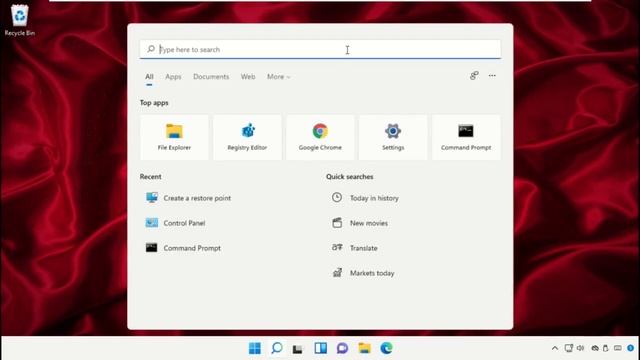
Task: Select the All search tab
Action: point(149,77)
